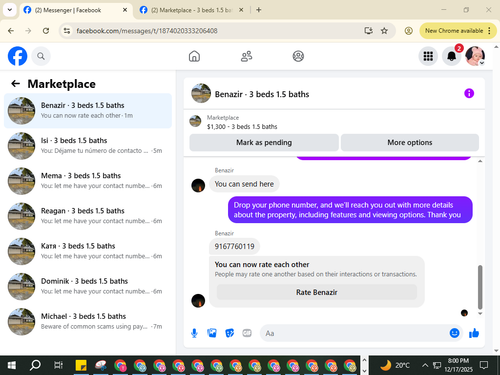The image size is (500, 375).
Task: Open the Facebook home logo
Action: (x=17, y=56)
